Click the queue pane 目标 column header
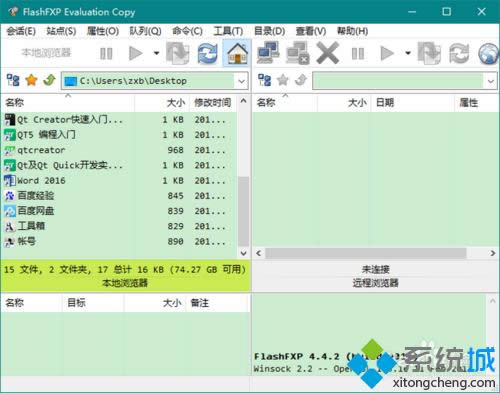This screenshot has height=393, width=500. (x=93, y=303)
